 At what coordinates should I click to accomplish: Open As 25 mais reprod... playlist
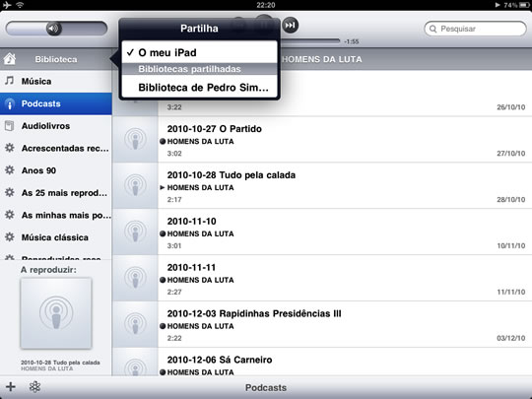coord(56,193)
